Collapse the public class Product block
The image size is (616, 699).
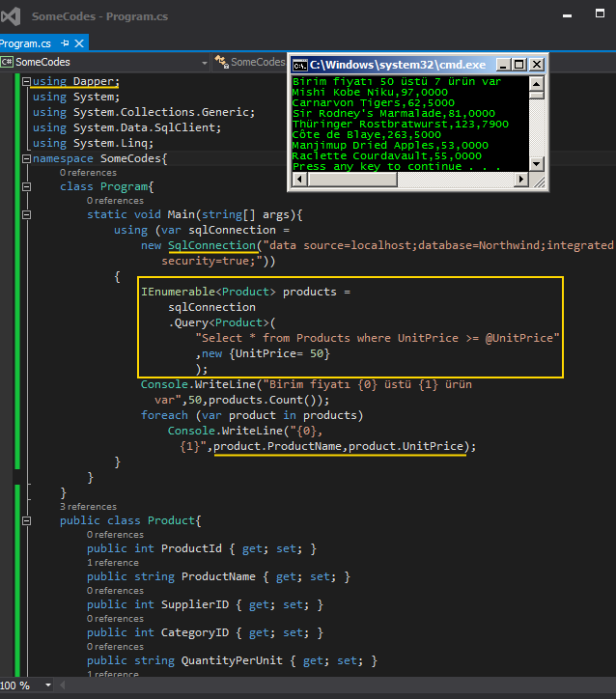coord(26,520)
